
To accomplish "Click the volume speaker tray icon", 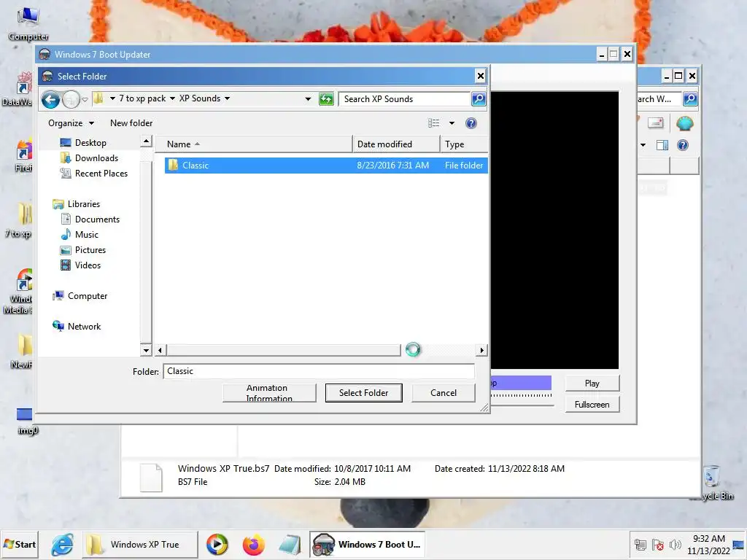I will point(675,544).
